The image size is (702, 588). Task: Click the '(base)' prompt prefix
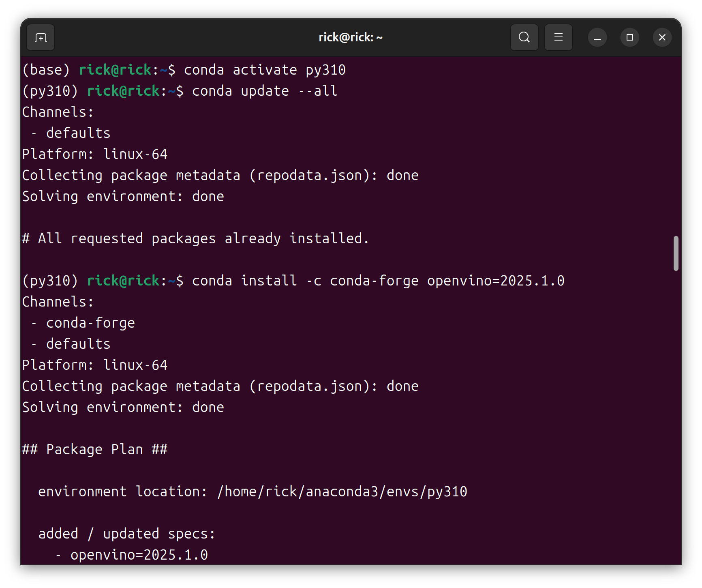coord(46,70)
